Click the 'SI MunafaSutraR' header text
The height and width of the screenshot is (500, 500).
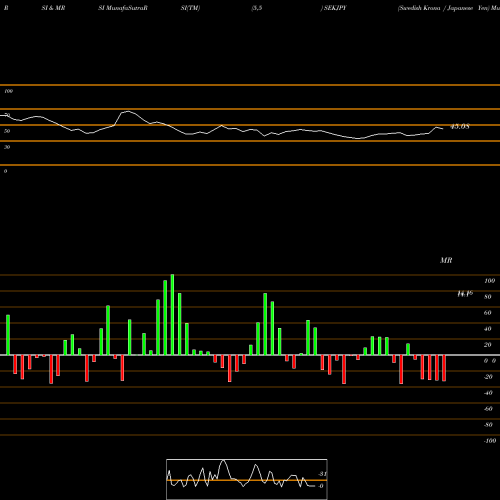123,8
